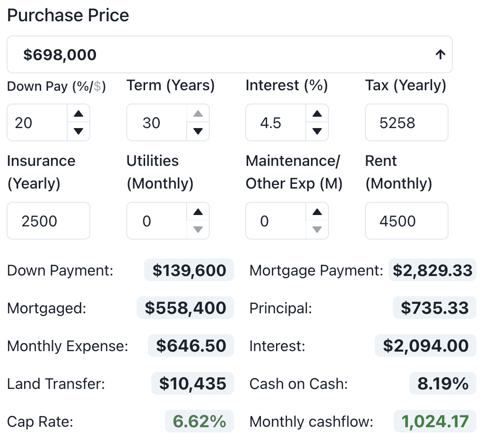Decrease the Interest rate value

point(318,131)
